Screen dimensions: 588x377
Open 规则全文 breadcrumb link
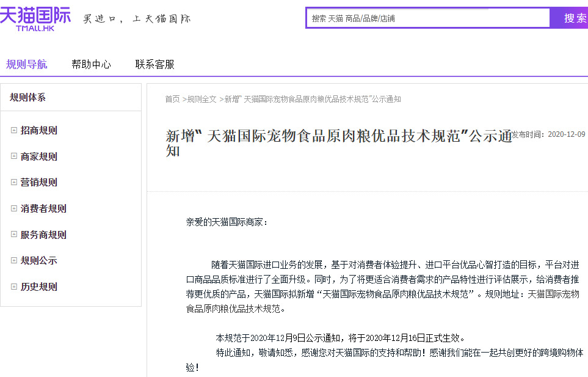coord(201,99)
